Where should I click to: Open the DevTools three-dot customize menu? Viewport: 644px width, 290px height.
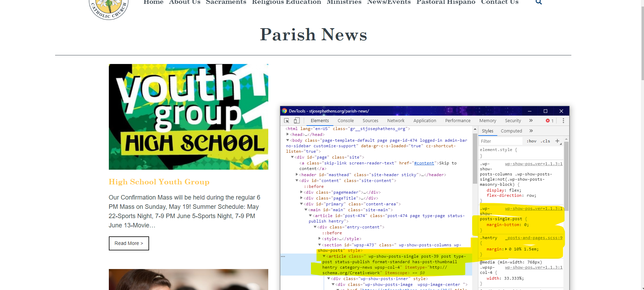click(x=563, y=121)
